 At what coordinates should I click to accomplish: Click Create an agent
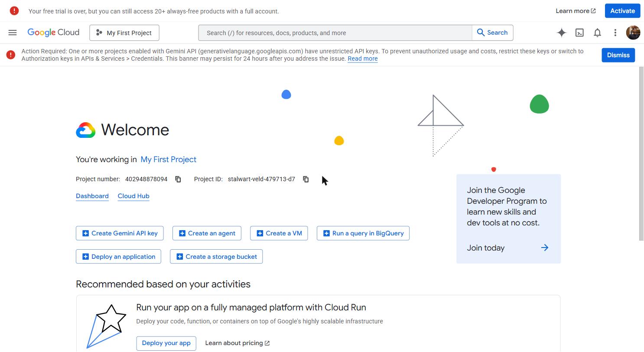click(x=207, y=233)
